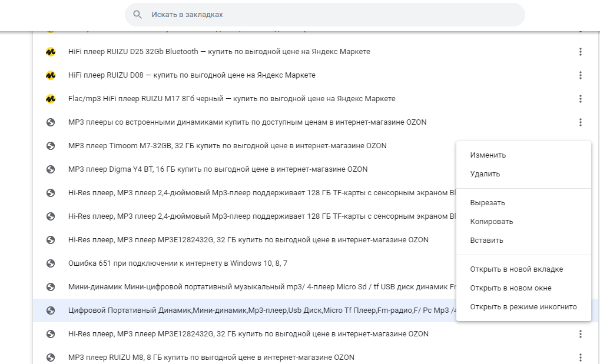Screen dimensions: 600x364
Task: Open three-dot menu of the last MP3E1282432G bookmark row
Action: (x=580, y=334)
